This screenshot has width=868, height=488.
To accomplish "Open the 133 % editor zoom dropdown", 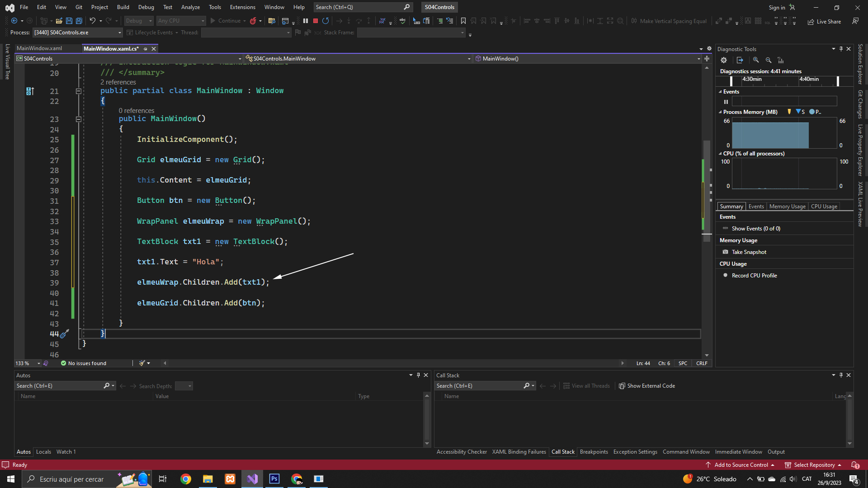I will tap(39, 363).
